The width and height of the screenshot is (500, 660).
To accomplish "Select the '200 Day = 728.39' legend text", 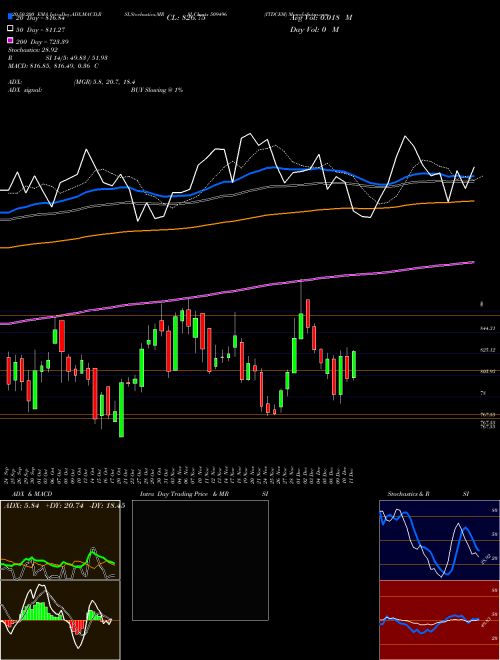I will click(x=42, y=42).
